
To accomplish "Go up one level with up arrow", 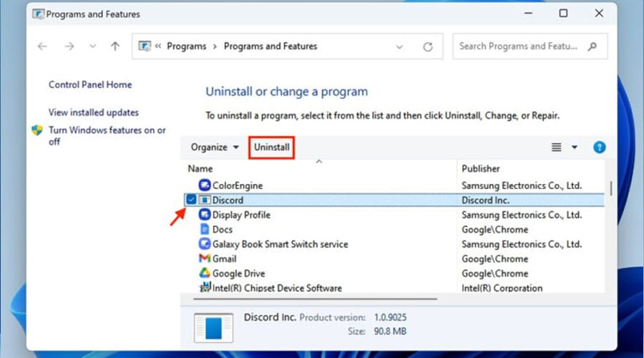I will click(x=115, y=47).
